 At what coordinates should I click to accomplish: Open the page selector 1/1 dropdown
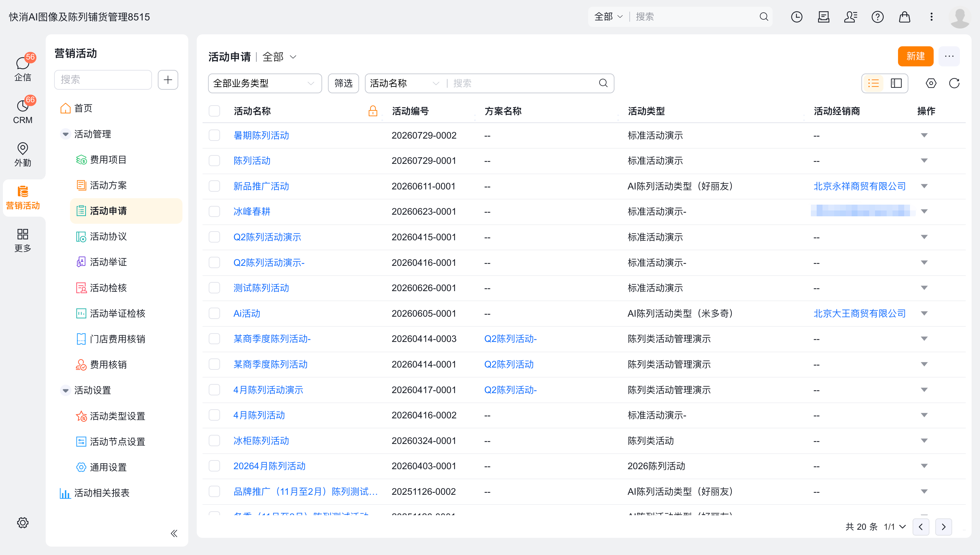click(894, 527)
